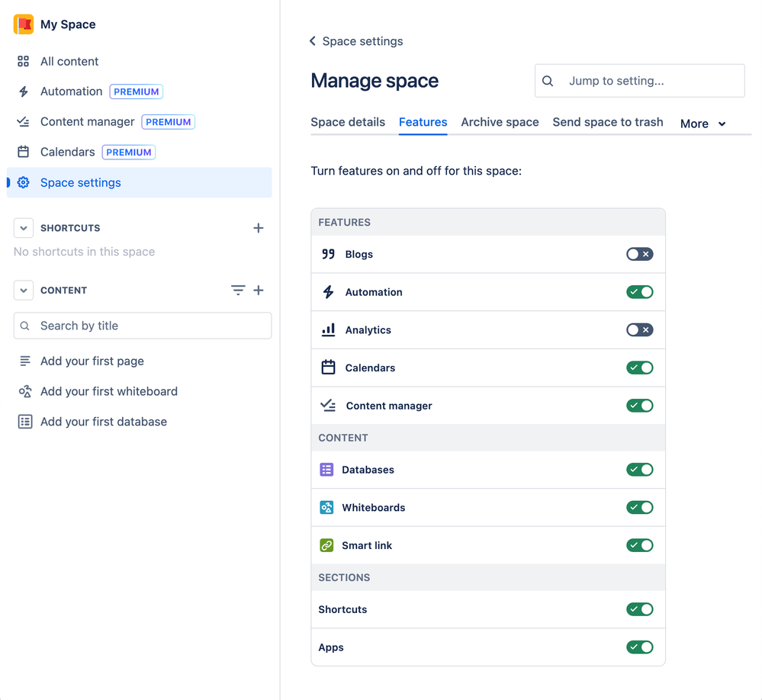
Task: Click the whiteboard icon in the sidebar
Action: click(x=24, y=391)
